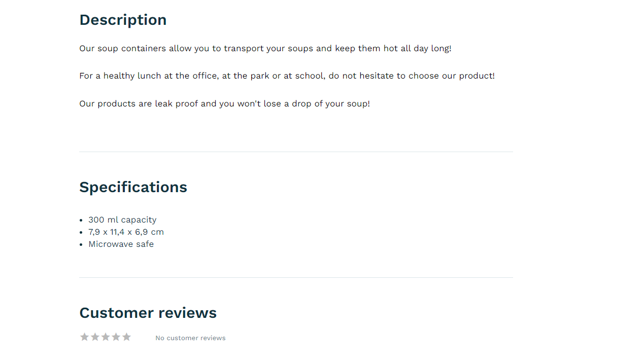The image size is (643, 364).
Task: Click the soup containers transport sentence
Action: pos(265,49)
